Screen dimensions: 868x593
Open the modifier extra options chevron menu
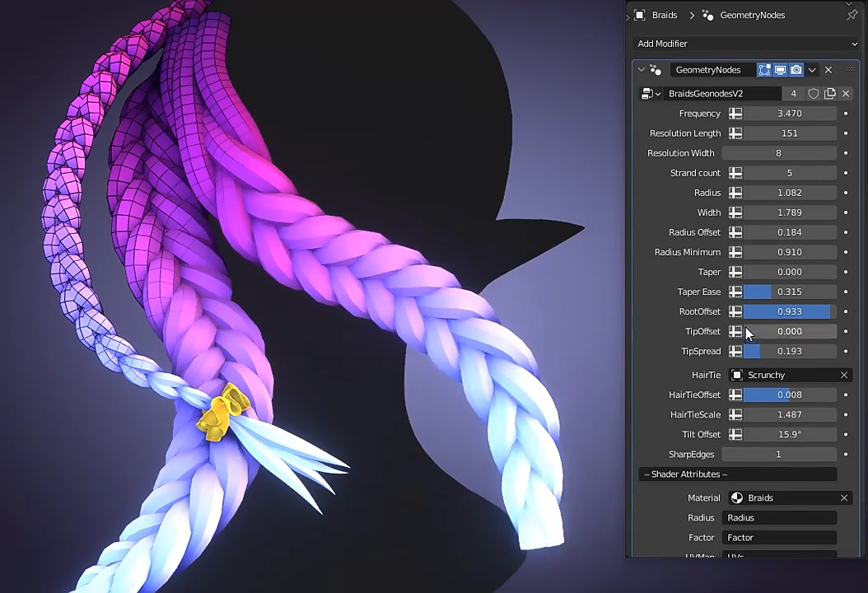click(812, 70)
